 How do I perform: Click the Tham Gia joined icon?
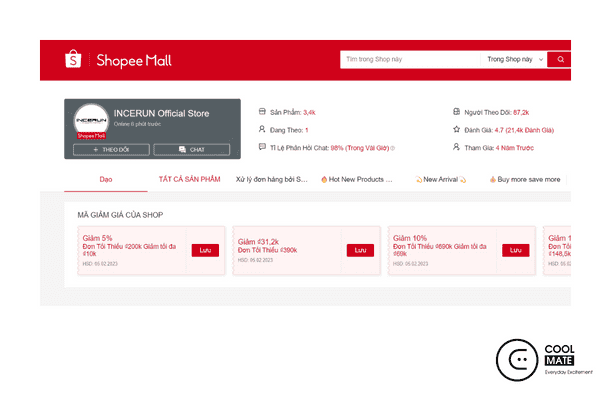tap(456, 147)
